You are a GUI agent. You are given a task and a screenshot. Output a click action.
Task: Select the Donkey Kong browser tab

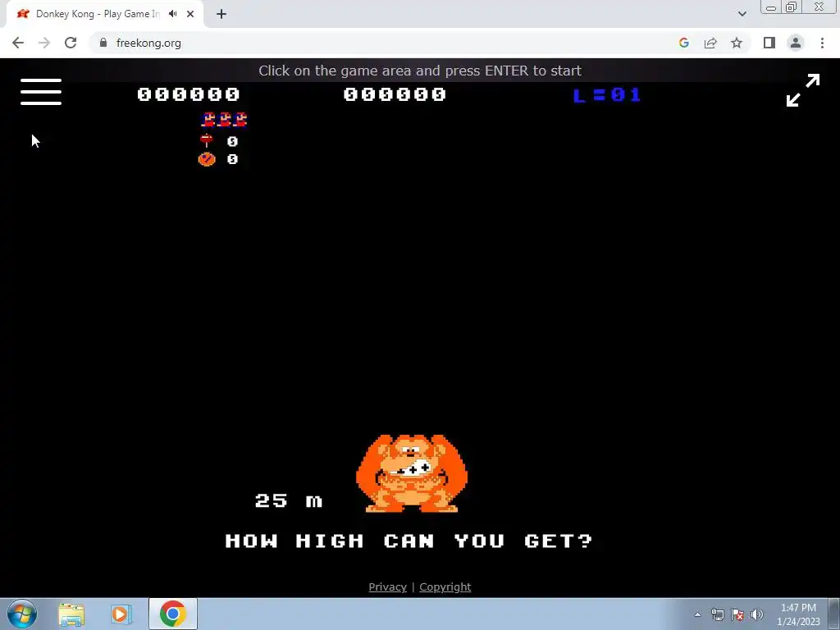[105, 14]
